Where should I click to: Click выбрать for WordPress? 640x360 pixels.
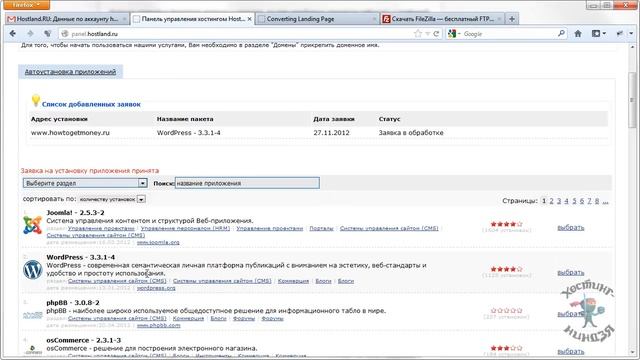pos(571,272)
